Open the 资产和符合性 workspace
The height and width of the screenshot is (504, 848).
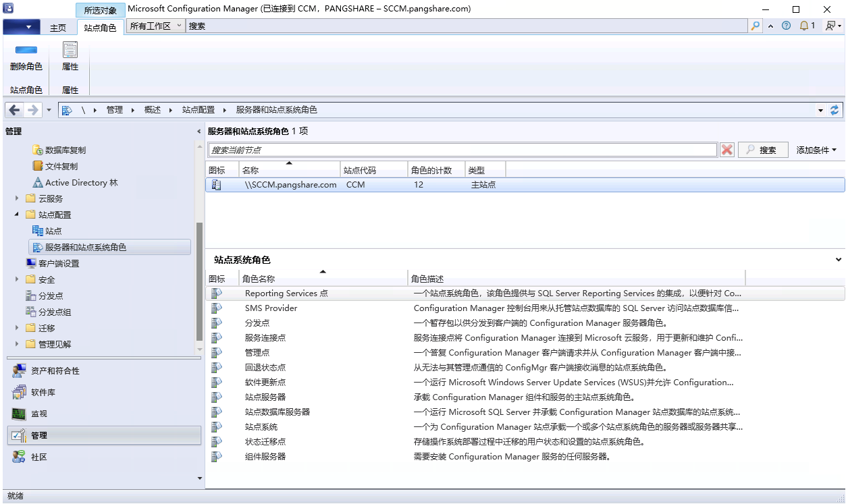(x=104, y=370)
